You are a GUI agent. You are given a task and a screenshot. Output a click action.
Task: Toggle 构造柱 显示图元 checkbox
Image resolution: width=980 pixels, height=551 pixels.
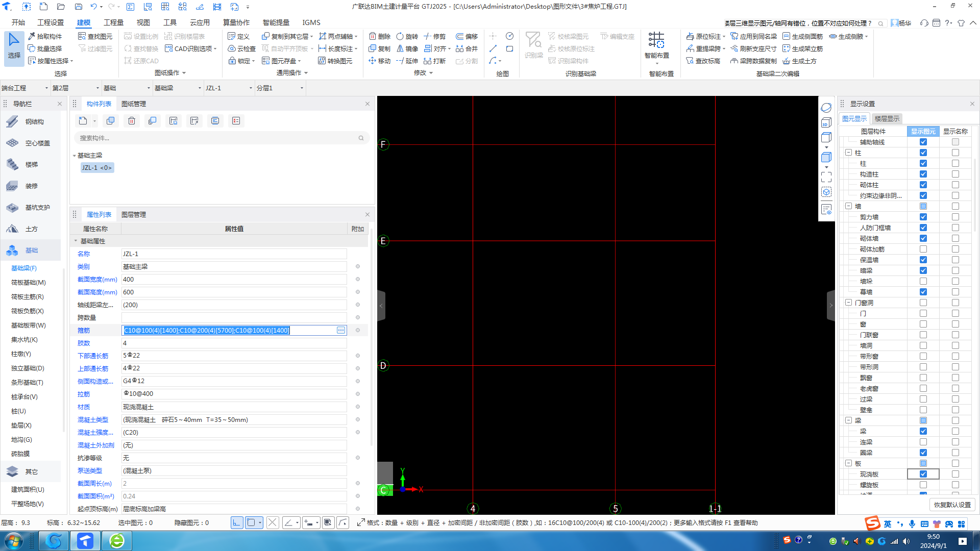point(923,174)
